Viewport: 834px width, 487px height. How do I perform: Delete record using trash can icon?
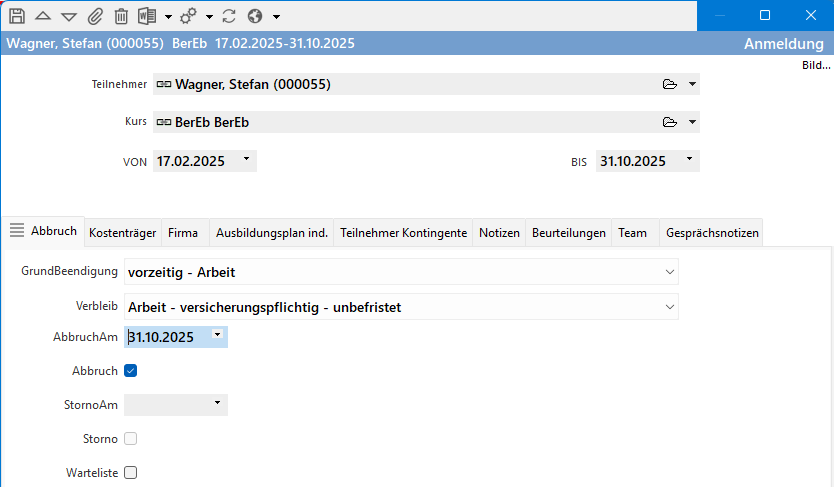click(121, 16)
